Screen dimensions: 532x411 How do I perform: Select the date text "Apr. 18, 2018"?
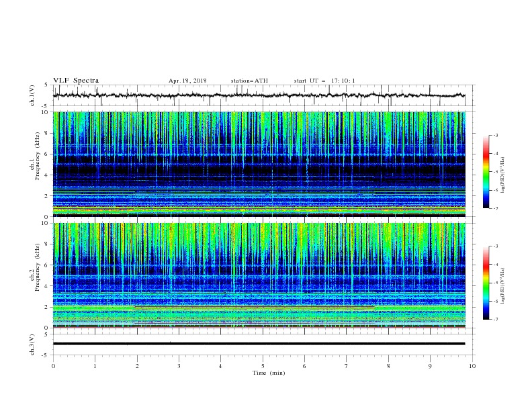click(x=187, y=81)
